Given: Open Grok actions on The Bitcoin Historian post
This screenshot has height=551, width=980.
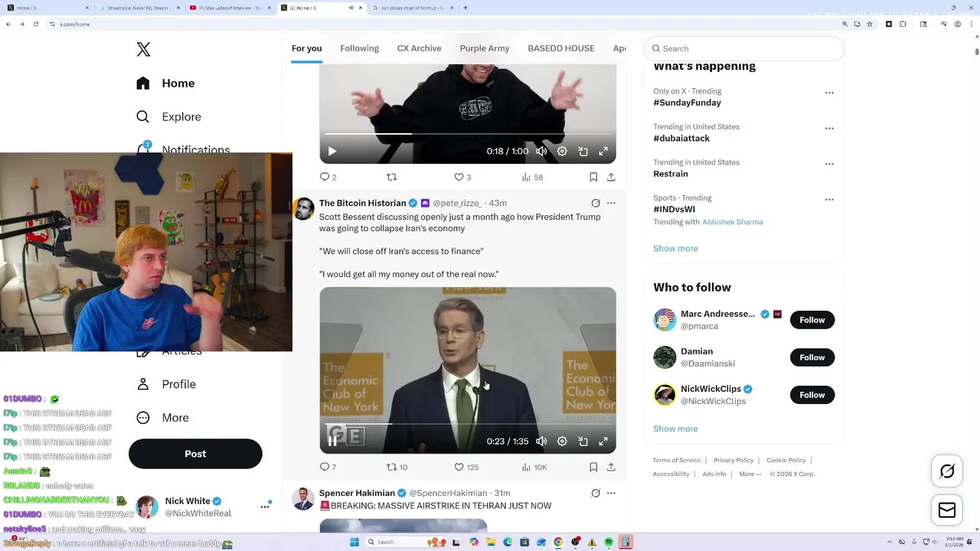Looking at the screenshot, I should (x=596, y=203).
